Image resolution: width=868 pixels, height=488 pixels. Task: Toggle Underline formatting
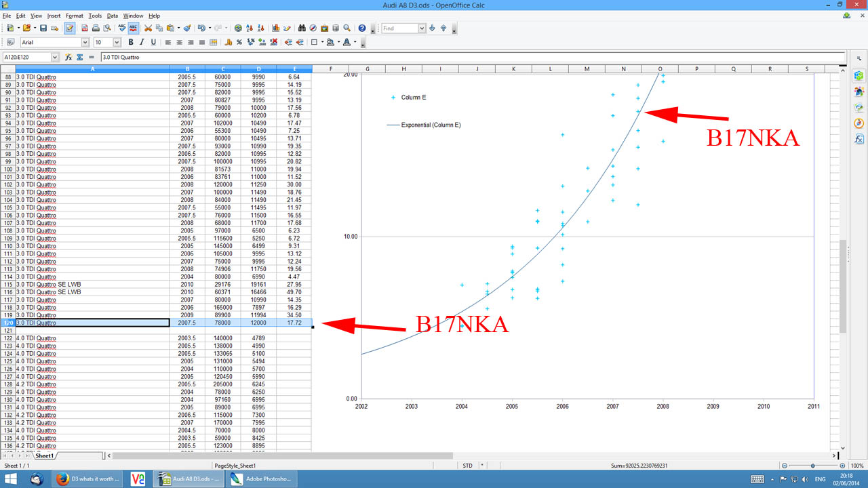point(153,42)
